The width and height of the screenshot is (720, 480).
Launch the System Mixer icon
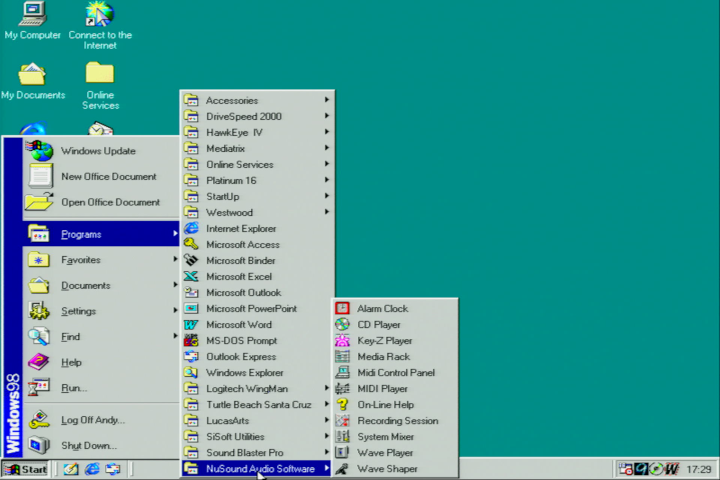[342, 437]
